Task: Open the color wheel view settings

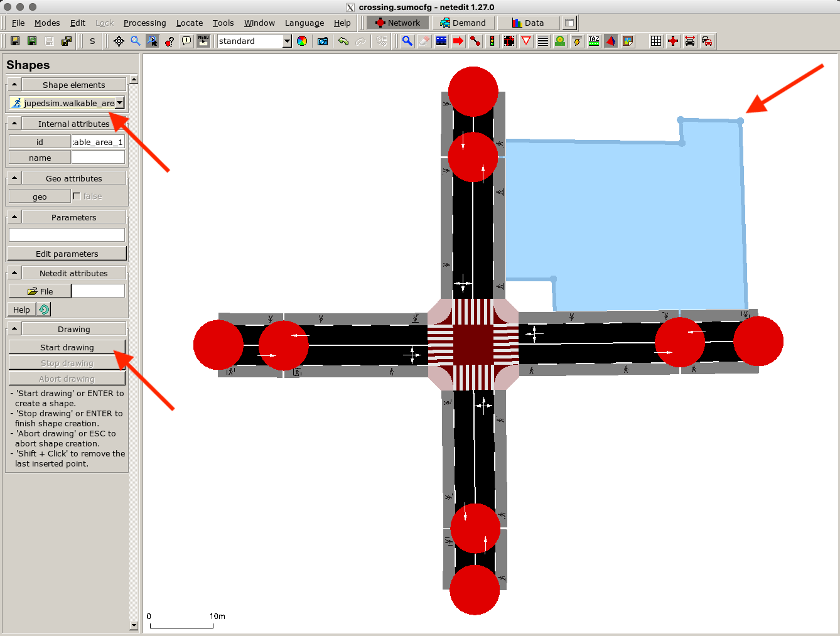Action: pyautogui.click(x=302, y=41)
